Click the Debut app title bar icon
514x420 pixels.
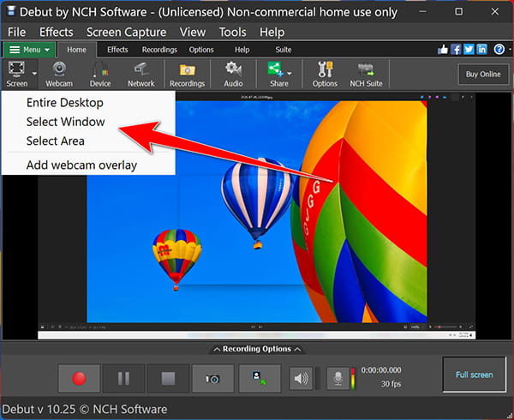point(11,10)
